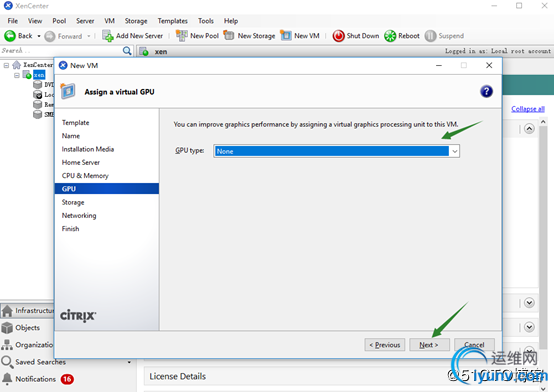Select the DVD drives storage icon
The height and width of the screenshot is (392, 554).
37,84
